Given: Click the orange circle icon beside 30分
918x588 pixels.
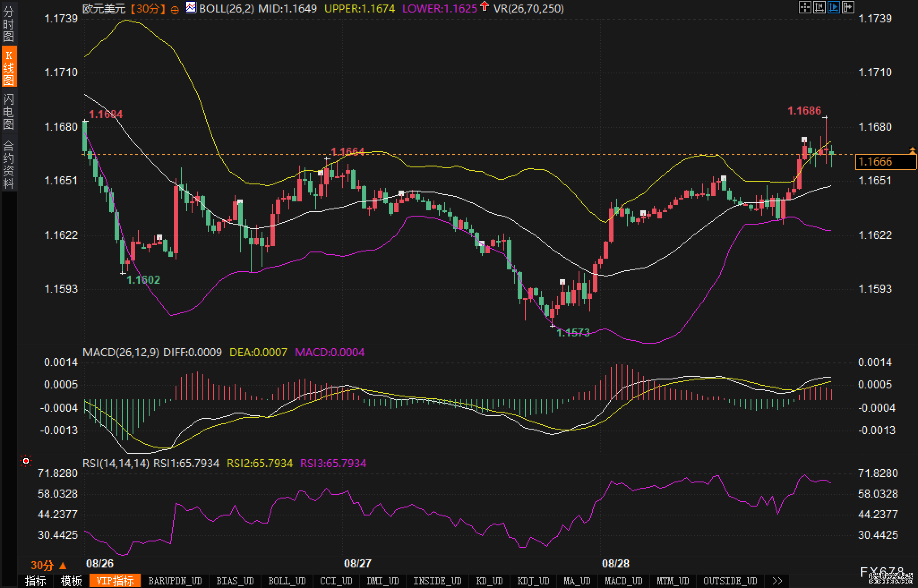Looking at the screenshot, I should click(175, 10).
